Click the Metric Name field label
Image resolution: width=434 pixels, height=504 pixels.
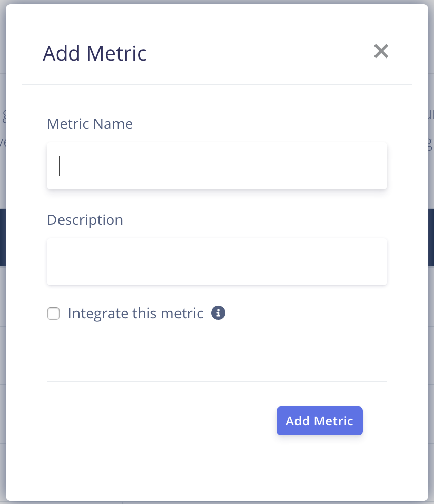click(90, 124)
